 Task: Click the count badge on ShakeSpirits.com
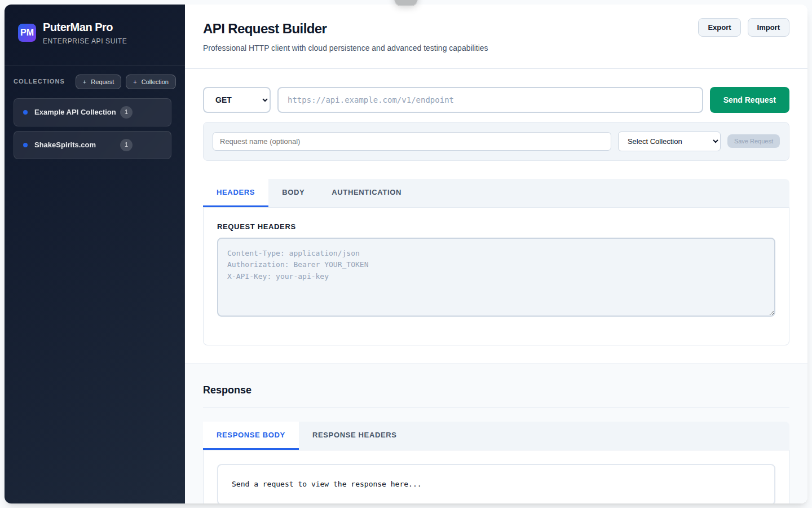click(x=126, y=145)
